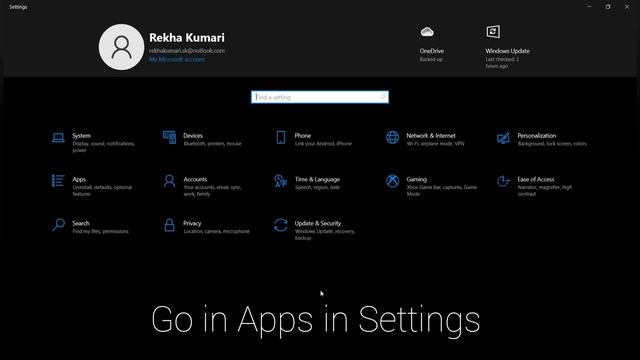Click the OneDrive label
The image size is (640, 360).
click(x=431, y=51)
